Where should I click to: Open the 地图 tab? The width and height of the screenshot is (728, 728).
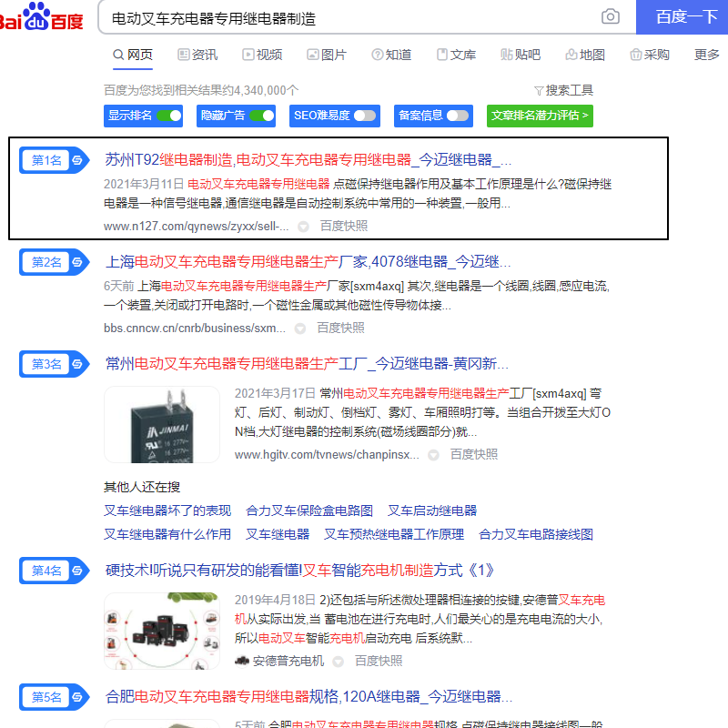(585, 55)
